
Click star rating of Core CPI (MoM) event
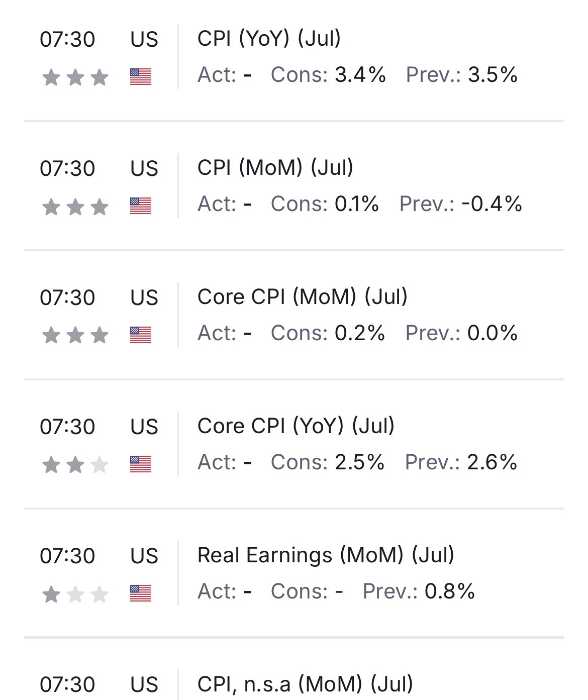[x=75, y=336]
